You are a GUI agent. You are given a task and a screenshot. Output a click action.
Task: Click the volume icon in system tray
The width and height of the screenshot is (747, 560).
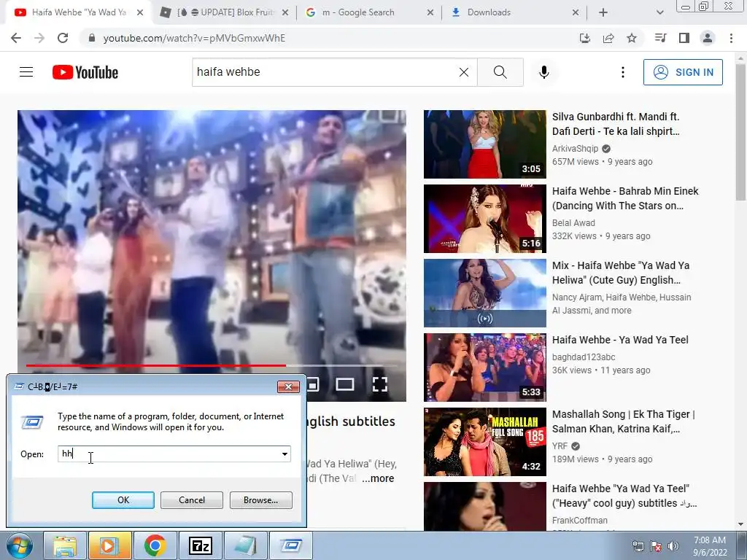coord(673,546)
